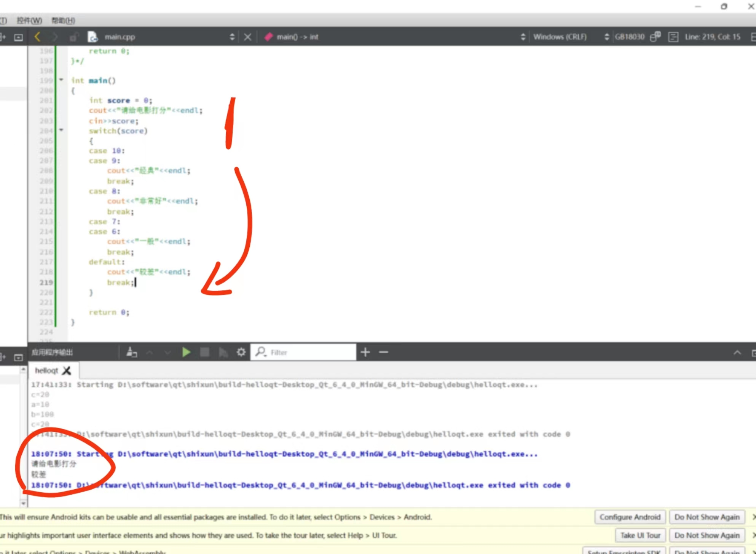Open Windows (CRLF) line ending selector
Screen dimensions: 756x554
point(560,37)
